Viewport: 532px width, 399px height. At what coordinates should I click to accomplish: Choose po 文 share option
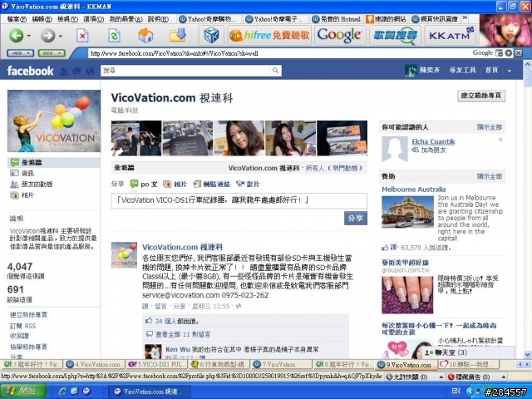[144, 185]
